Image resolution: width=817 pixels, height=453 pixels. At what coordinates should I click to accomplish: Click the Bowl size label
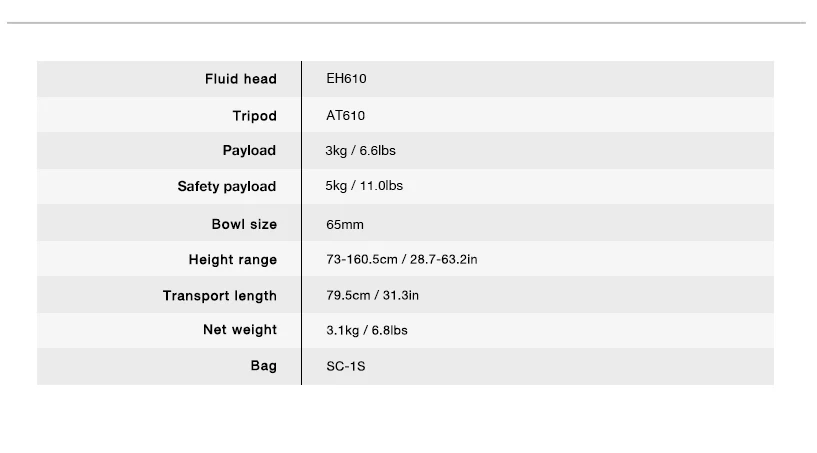point(244,224)
